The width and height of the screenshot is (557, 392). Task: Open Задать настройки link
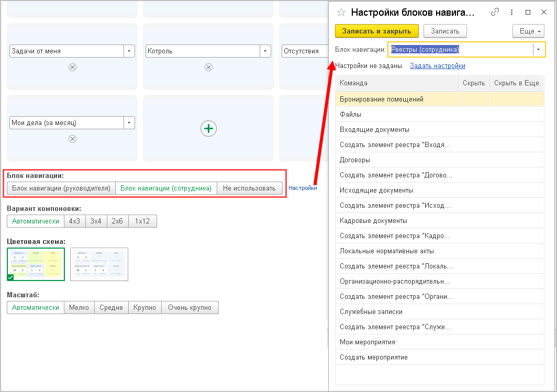point(437,66)
